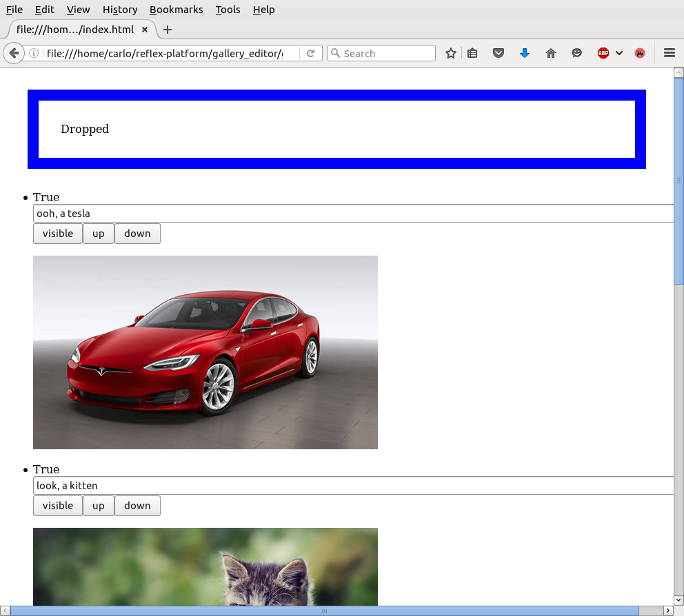684x616 pixels.
Task: Click into the URL address bar
Action: coord(165,53)
